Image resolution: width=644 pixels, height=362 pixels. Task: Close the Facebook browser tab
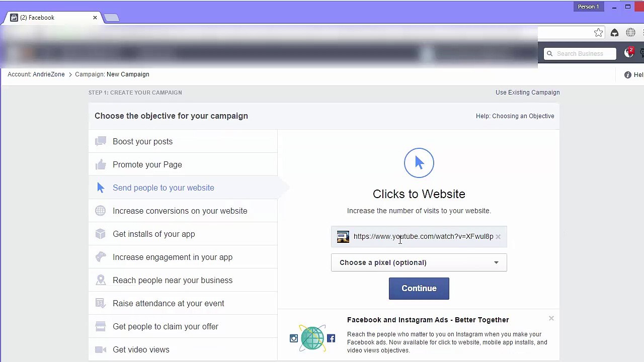pos(95,18)
